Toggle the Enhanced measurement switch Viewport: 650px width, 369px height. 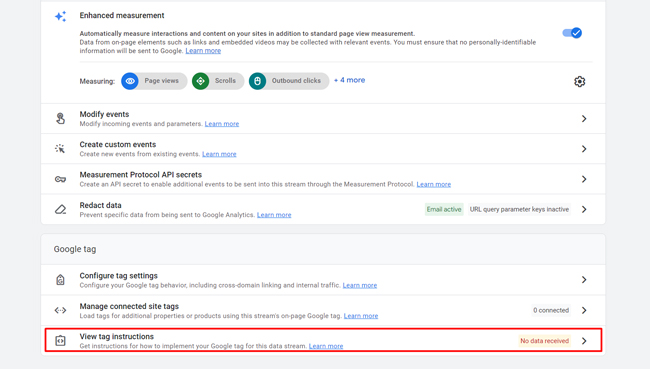572,33
